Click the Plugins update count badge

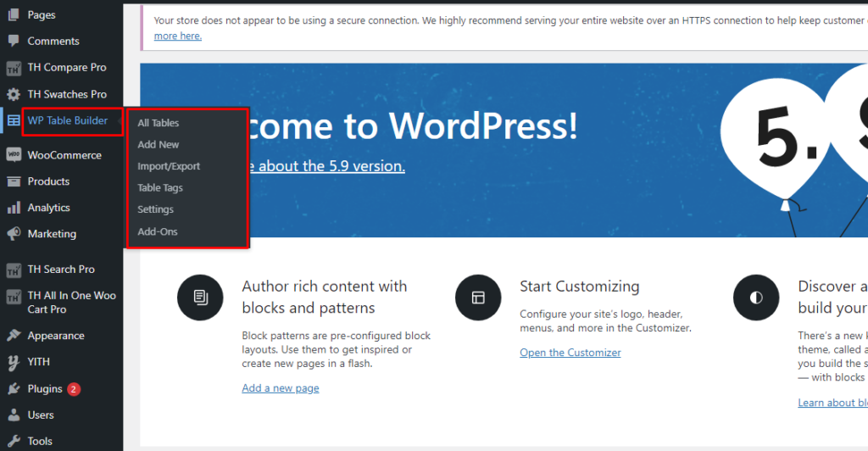(x=74, y=389)
